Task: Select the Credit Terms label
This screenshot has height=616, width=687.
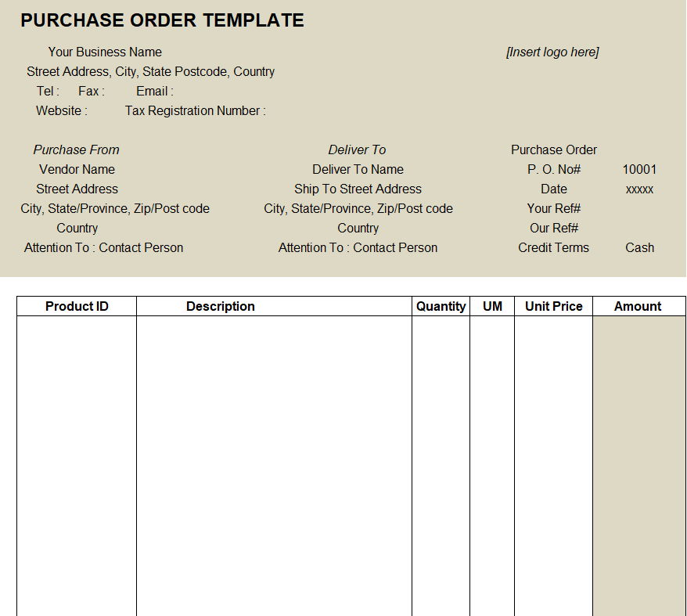Action: pos(553,247)
